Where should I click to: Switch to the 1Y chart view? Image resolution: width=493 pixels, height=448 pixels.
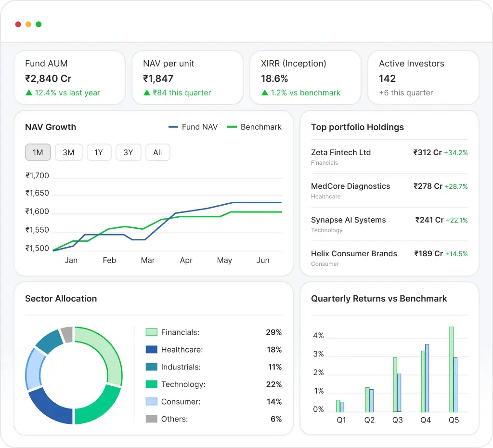(99, 152)
